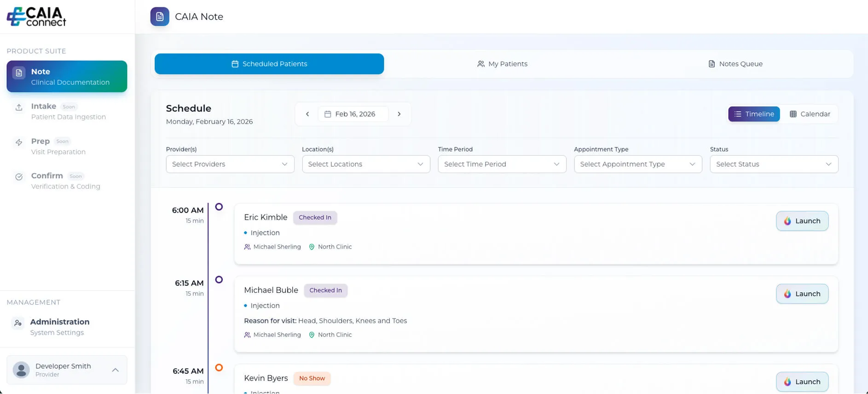Launch note for Michael Buble
Screen dimensions: 868x394
[802, 294]
